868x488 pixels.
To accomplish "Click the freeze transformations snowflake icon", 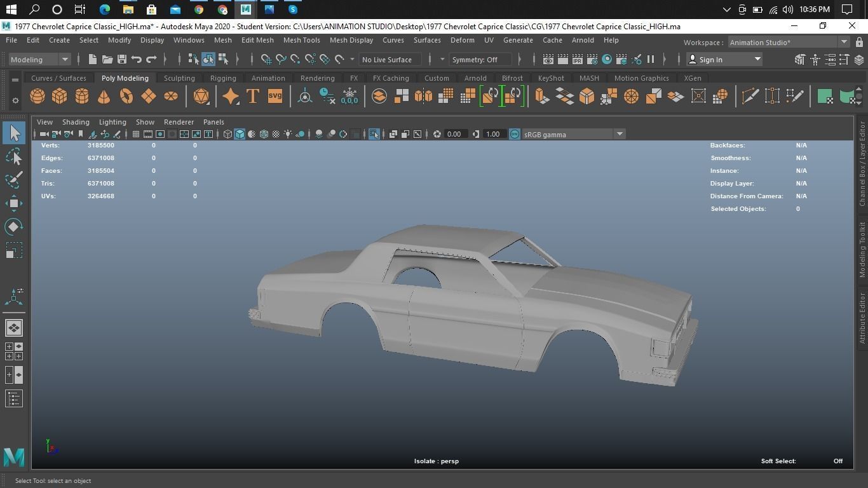I will 349,96.
